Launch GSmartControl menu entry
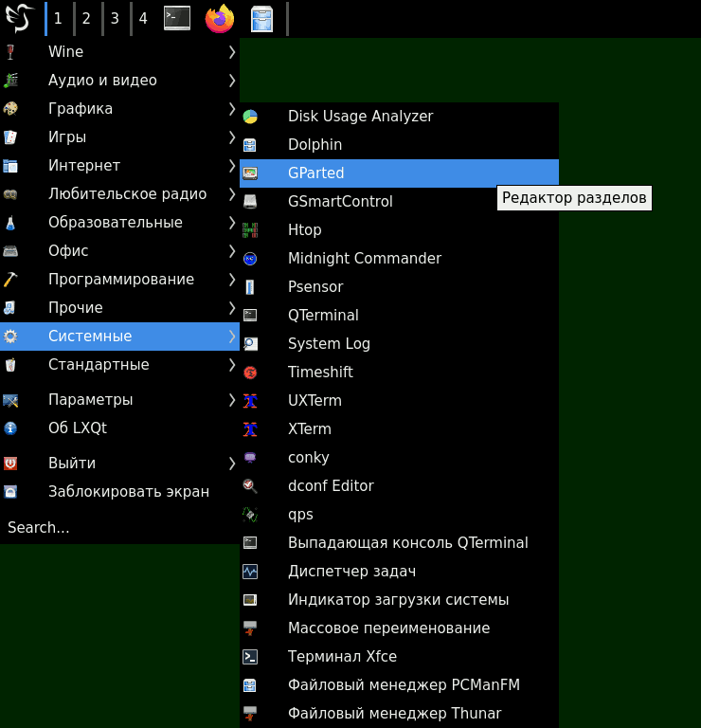701x728 pixels. (x=399, y=202)
